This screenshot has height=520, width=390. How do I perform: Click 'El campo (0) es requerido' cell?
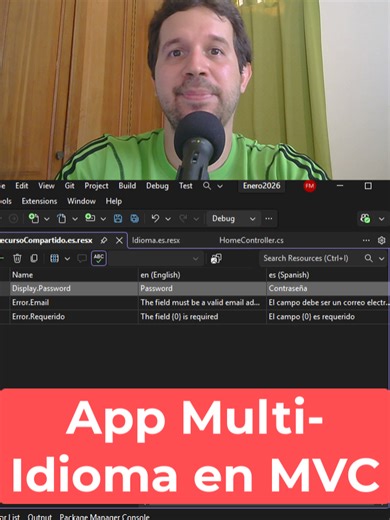point(328,317)
